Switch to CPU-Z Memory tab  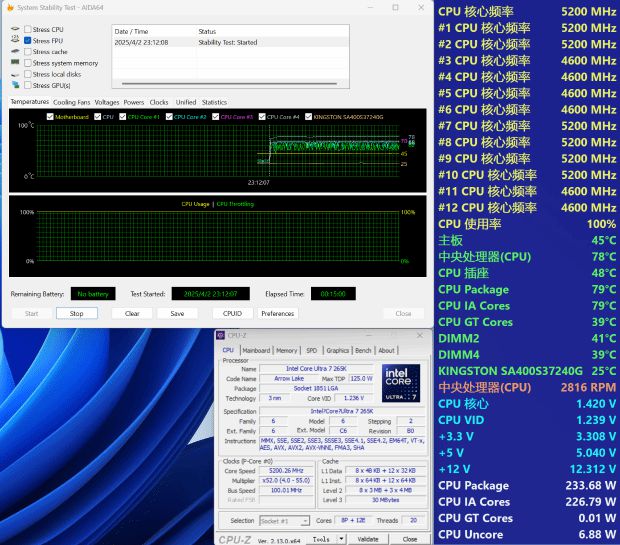[x=287, y=350]
